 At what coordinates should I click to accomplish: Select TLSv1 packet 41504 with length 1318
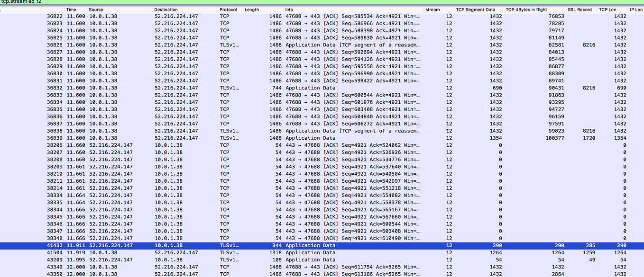pos(190,252)
